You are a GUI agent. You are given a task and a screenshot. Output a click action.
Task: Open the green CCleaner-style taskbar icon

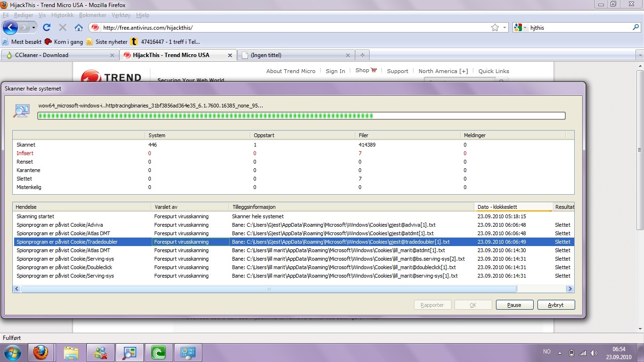click(159, 353)
